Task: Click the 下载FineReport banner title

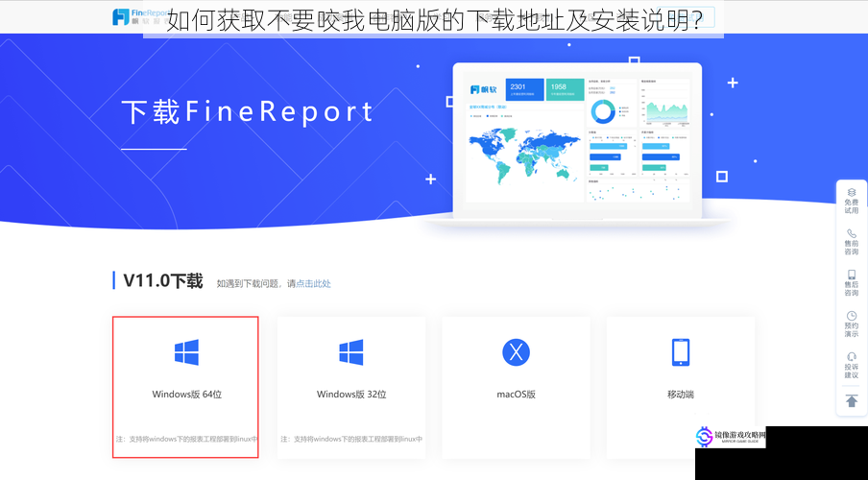Action: [x=248, y=112]
